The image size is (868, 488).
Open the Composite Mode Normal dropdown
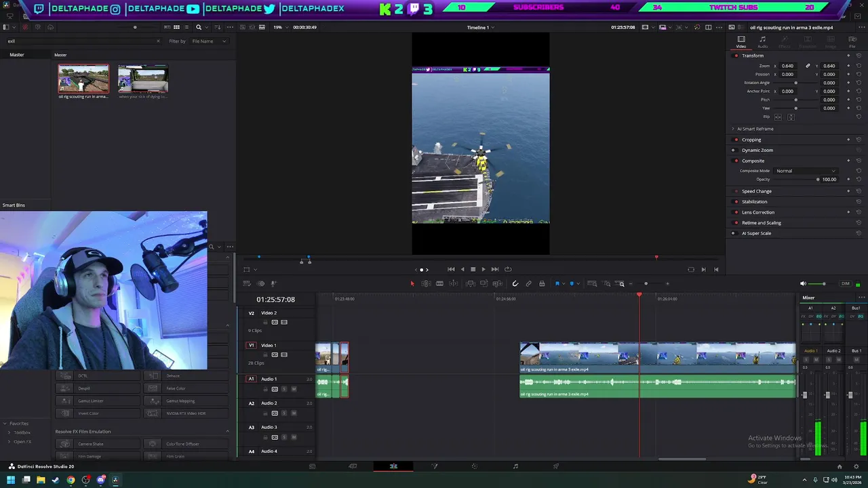806,171
